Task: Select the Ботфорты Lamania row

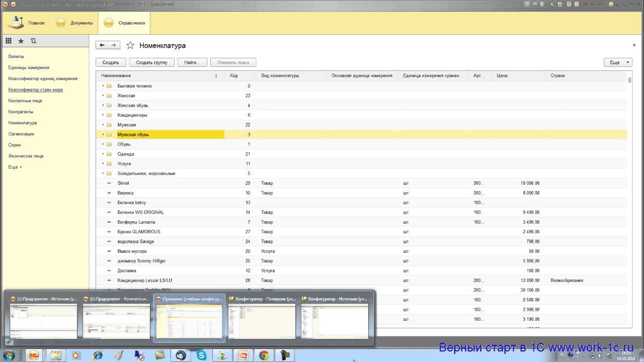Action: click(361, 222)
